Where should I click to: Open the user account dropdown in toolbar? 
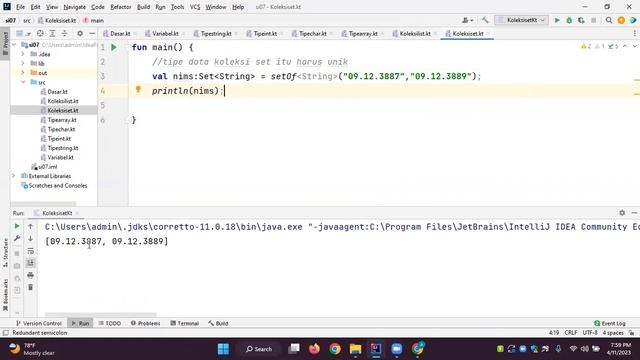pos(467,20)
